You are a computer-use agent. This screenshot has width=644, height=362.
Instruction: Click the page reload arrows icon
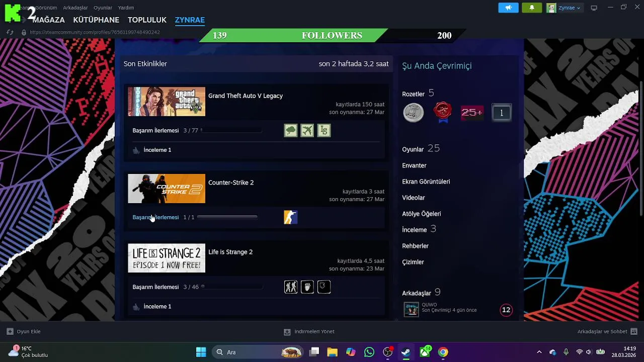(10, 32)
